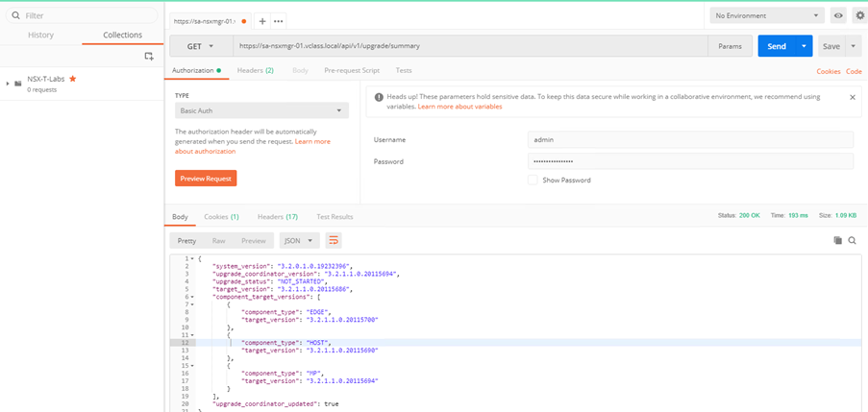Dismiss the Heads up warning banner
The width and height of the screenshot is (868, 412).
tap(853, 97)
